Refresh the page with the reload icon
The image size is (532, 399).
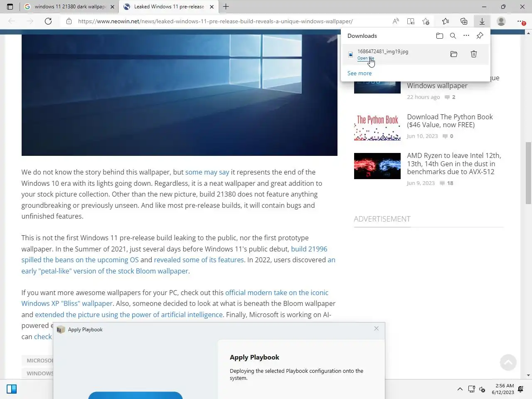coord(48,21)
